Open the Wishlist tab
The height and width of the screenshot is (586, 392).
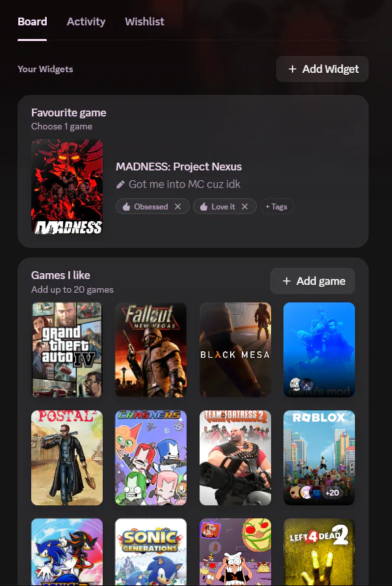pyautogui.click(x=144, y=21)
